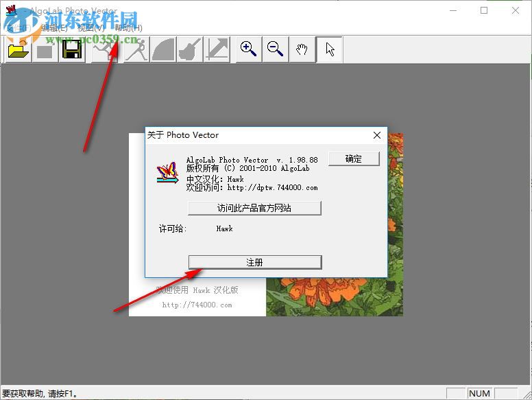Click the 版权所有 (C) 2001-2010 AlgoLab line
Image resolution: width=532 pixels, height=400 pixels.
point(247,167)
